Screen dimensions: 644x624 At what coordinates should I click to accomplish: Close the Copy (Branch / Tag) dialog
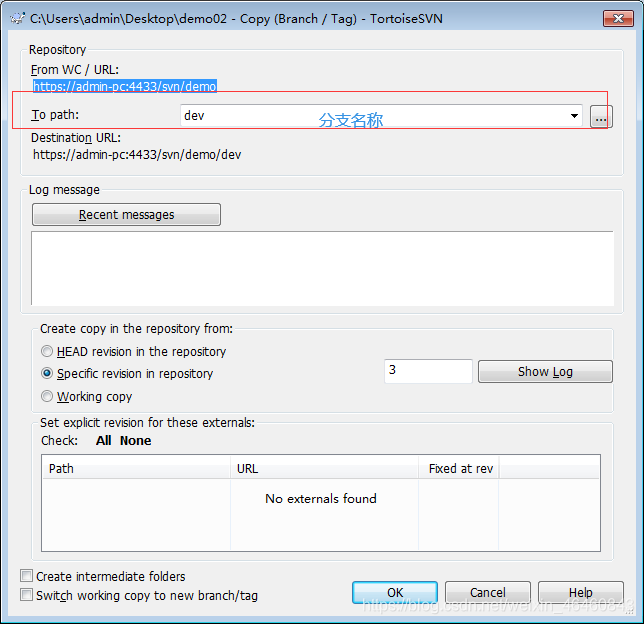pos(618,18)
